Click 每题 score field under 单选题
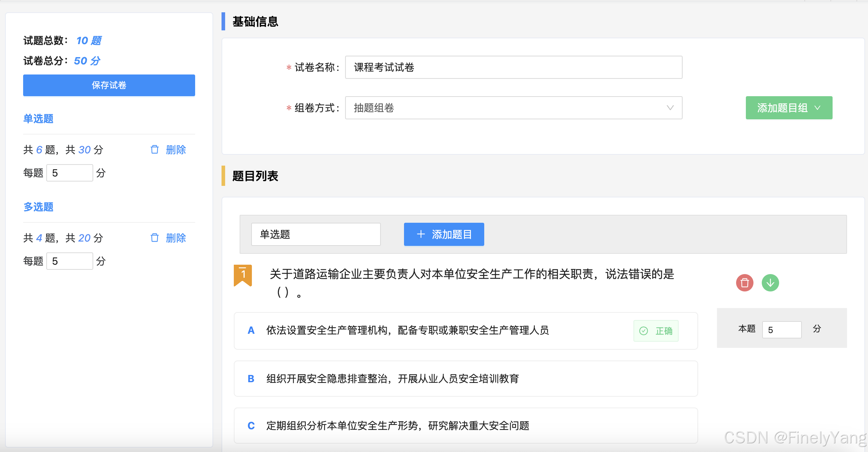Screen dimensions: 868x452 [69, 173]
